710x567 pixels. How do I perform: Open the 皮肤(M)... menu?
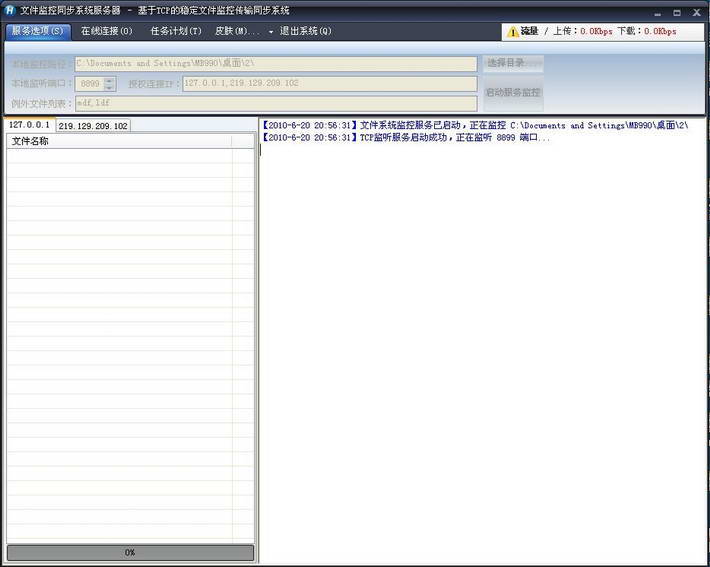[237, 31]
